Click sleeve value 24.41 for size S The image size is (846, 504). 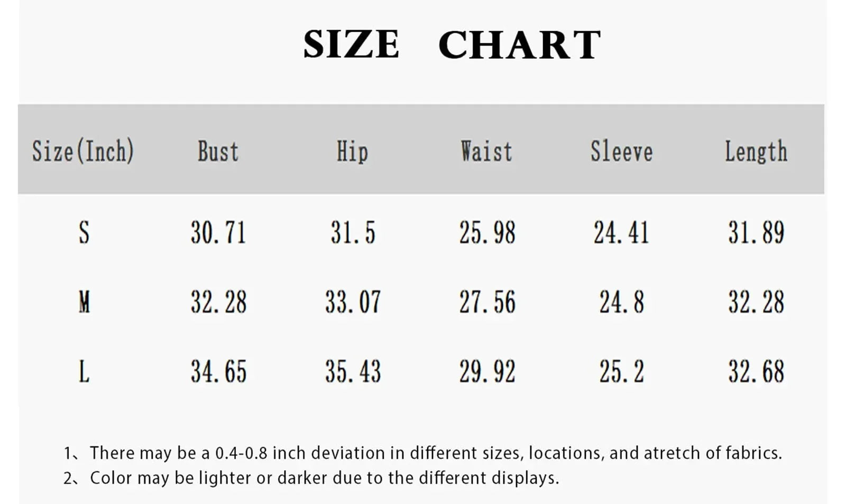[x=621, y=232]
